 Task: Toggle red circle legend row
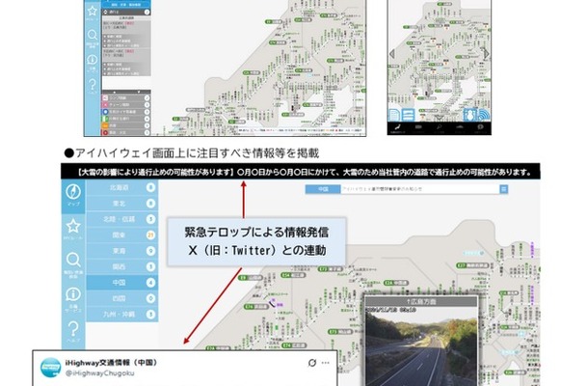(126, 132)
